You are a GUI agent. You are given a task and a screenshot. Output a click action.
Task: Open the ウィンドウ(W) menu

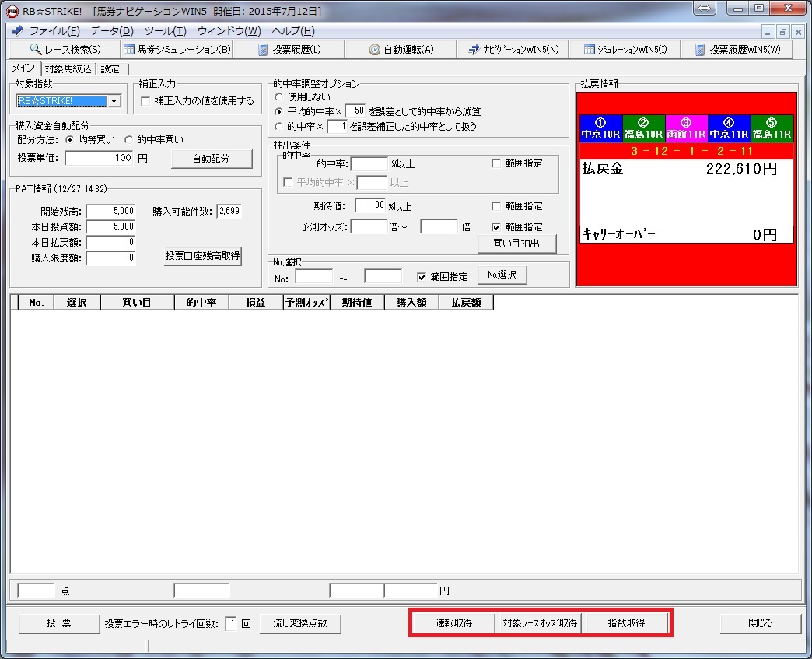229,31
